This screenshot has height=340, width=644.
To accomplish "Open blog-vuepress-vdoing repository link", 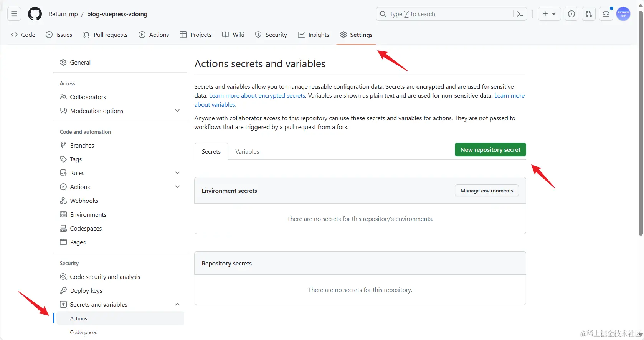I will pos(117,14).
